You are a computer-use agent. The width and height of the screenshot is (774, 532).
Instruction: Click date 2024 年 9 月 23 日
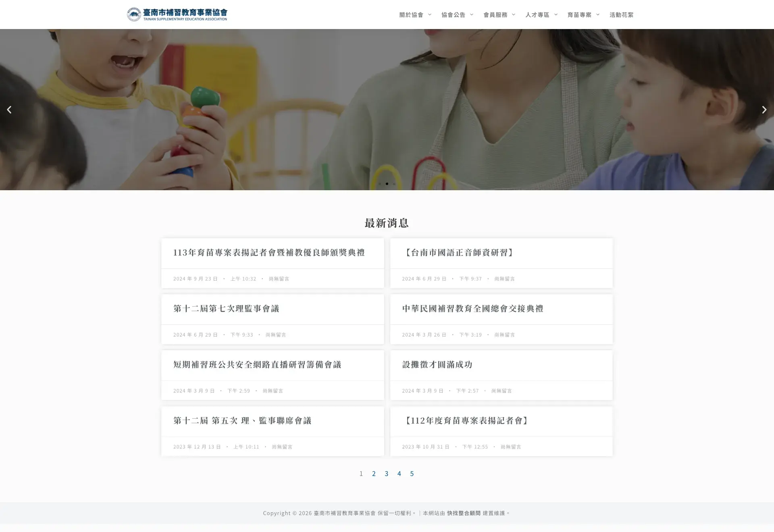click(x=196, y=278)
